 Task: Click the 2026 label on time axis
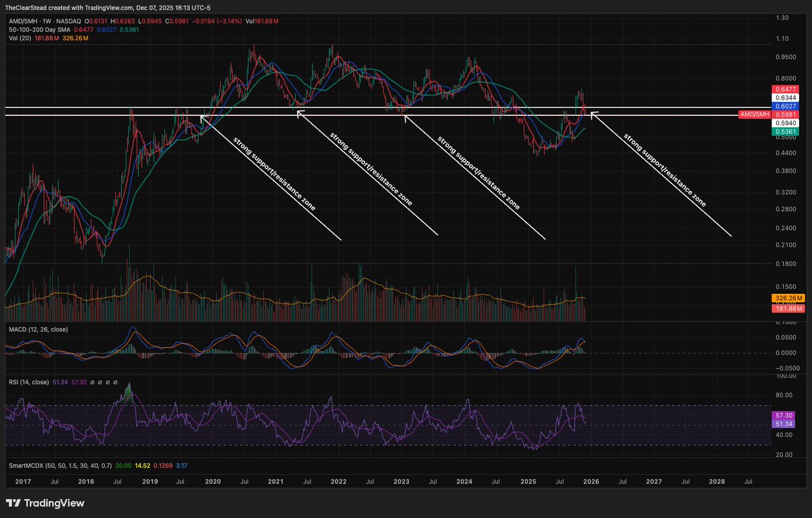[x=591, y=481]
